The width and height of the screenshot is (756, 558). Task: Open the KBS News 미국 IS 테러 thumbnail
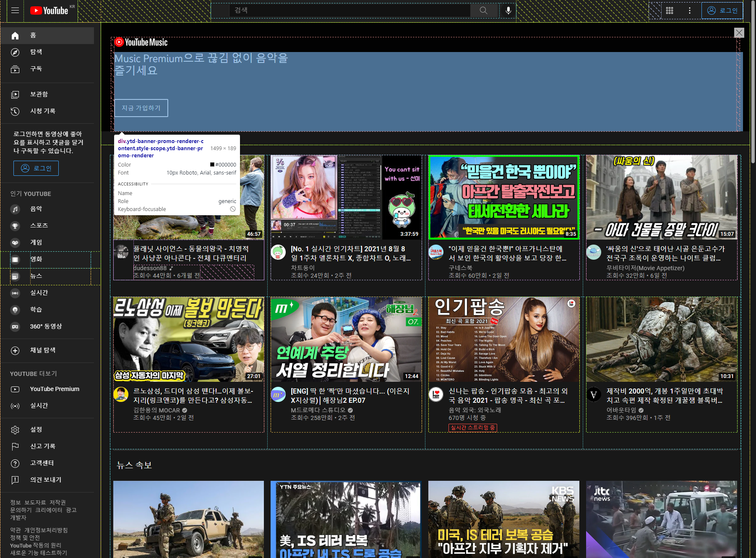[x=504, y=519]
